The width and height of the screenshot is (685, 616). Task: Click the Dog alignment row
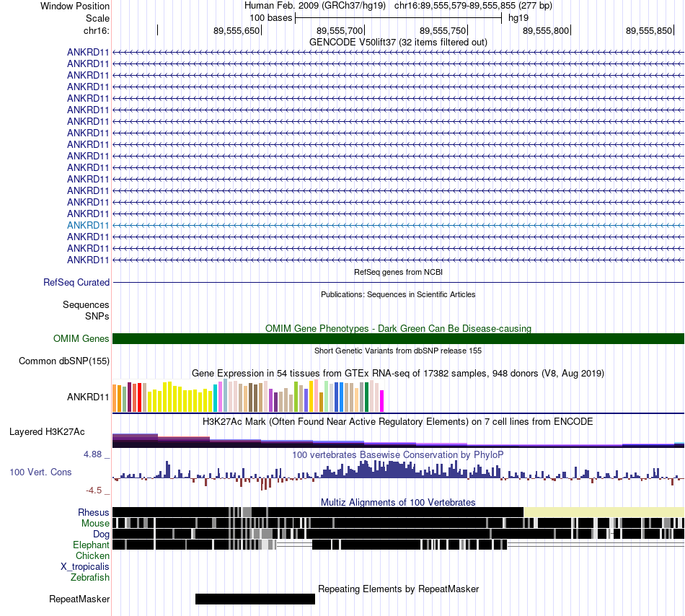398,534
